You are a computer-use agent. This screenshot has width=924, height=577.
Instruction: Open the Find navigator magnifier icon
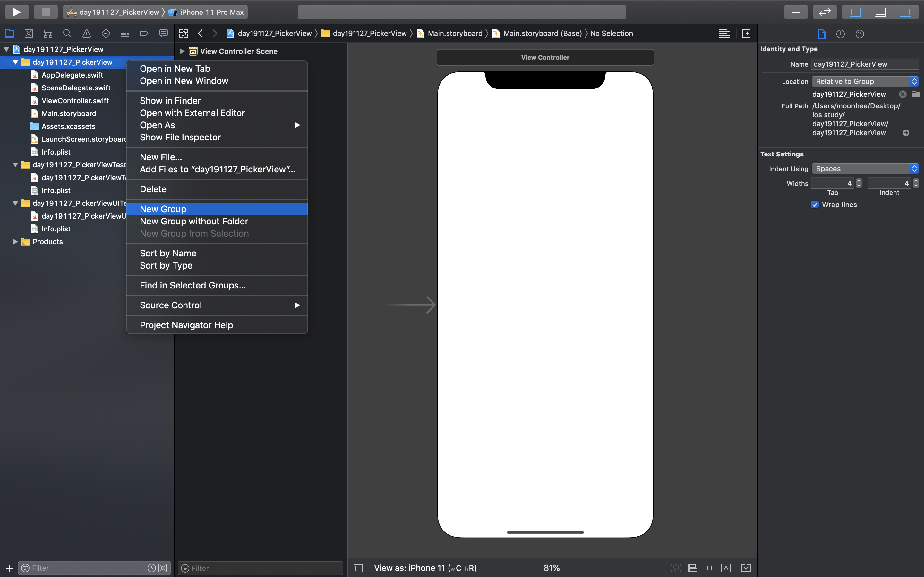(x=67, y=33)
